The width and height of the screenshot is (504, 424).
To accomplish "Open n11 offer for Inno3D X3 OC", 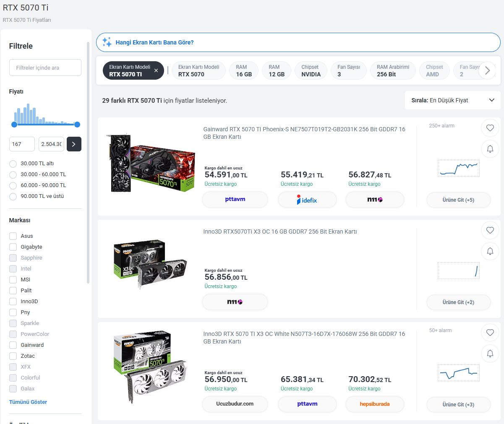I will [x=235, y=302].
